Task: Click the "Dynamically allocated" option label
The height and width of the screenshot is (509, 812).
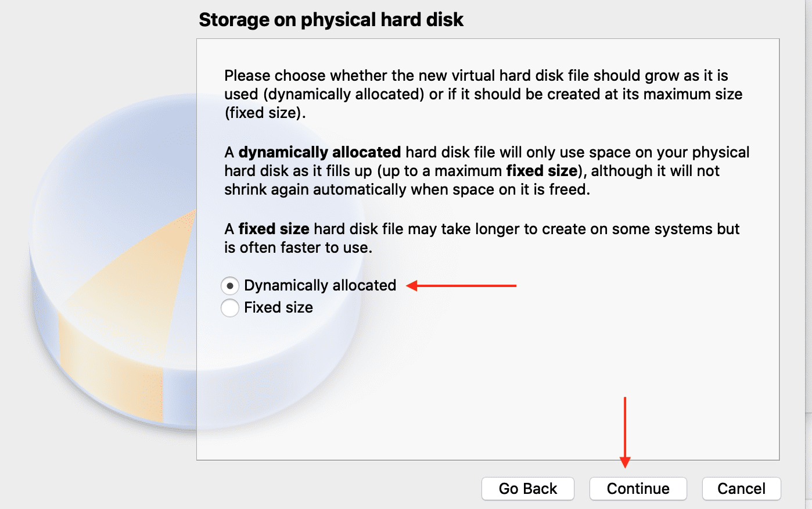Action: (x=320, y=285)
